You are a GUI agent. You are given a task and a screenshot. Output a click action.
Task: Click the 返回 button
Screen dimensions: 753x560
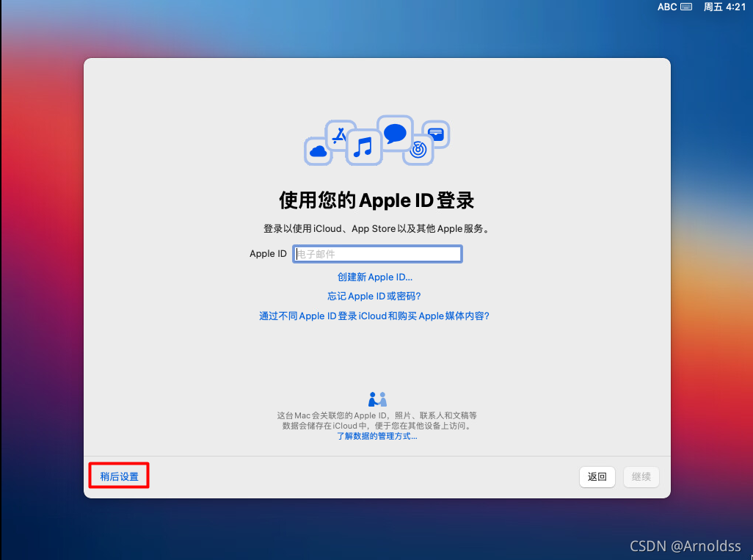pyautogui.click(x=597, y=477)
